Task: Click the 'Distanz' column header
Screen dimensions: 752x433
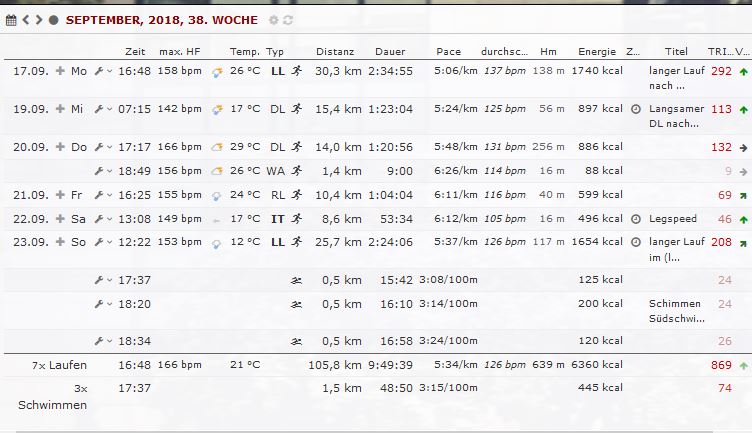Action: pos(335,51)
